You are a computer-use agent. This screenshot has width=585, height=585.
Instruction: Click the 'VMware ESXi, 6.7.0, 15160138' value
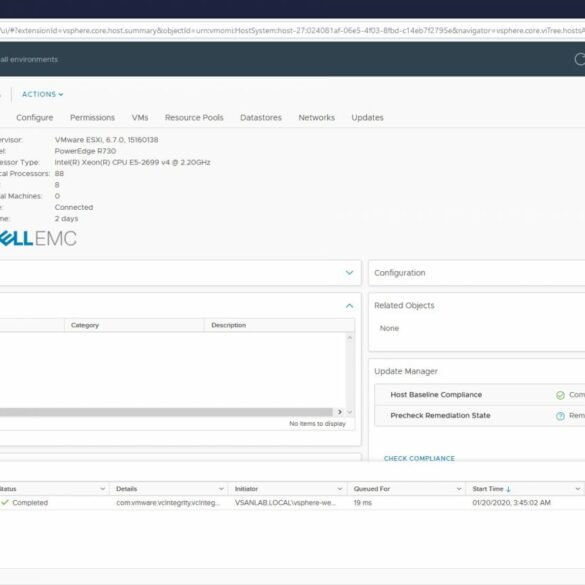pos(106,140)
